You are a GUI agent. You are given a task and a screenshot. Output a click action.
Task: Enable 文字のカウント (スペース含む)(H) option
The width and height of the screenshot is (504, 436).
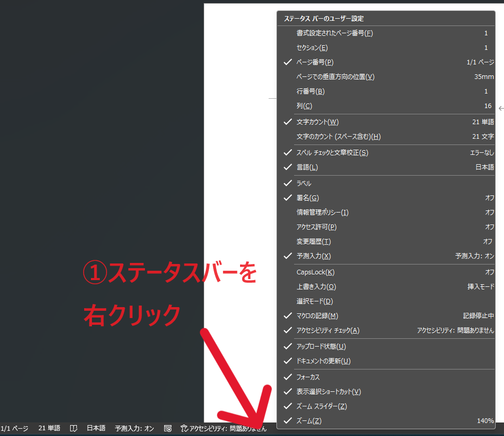(386, 136)
